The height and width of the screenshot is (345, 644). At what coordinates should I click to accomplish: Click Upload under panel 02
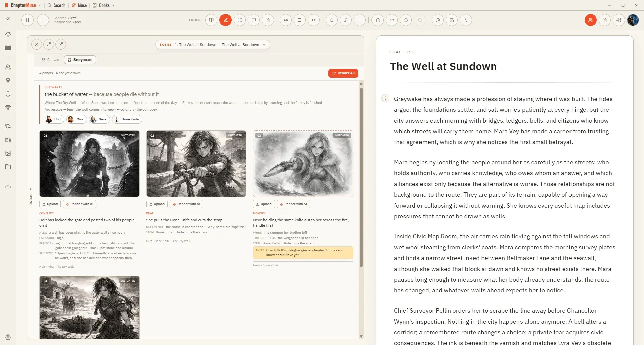pos(157,204)
